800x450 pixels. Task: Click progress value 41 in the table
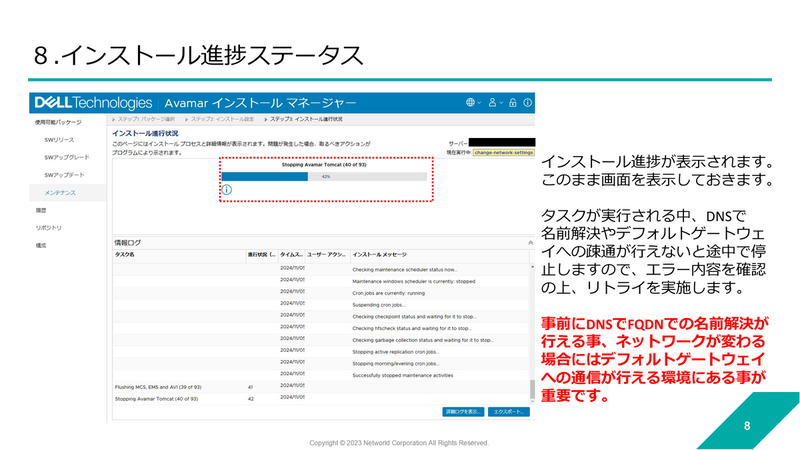click(x=251, y=387)
